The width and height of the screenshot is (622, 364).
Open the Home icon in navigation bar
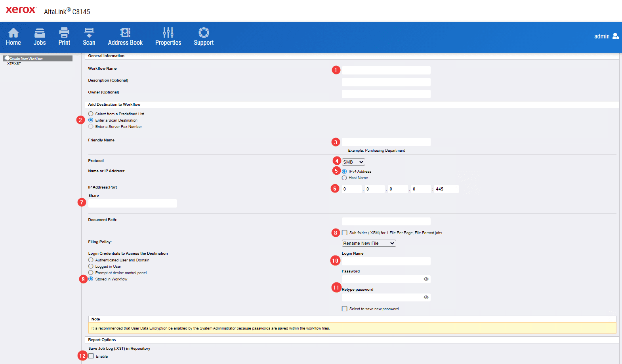coord(13,32)
